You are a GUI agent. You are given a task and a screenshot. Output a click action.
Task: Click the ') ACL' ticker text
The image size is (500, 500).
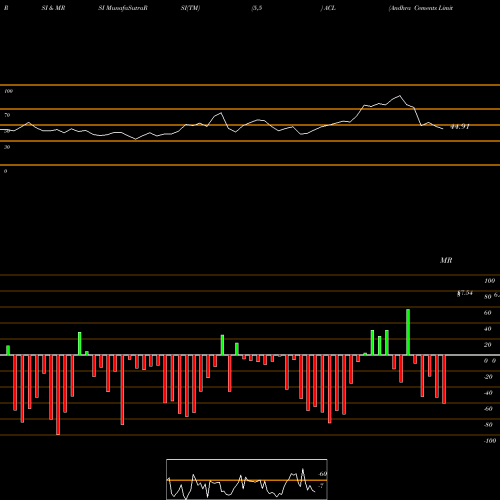coord(328,8)
